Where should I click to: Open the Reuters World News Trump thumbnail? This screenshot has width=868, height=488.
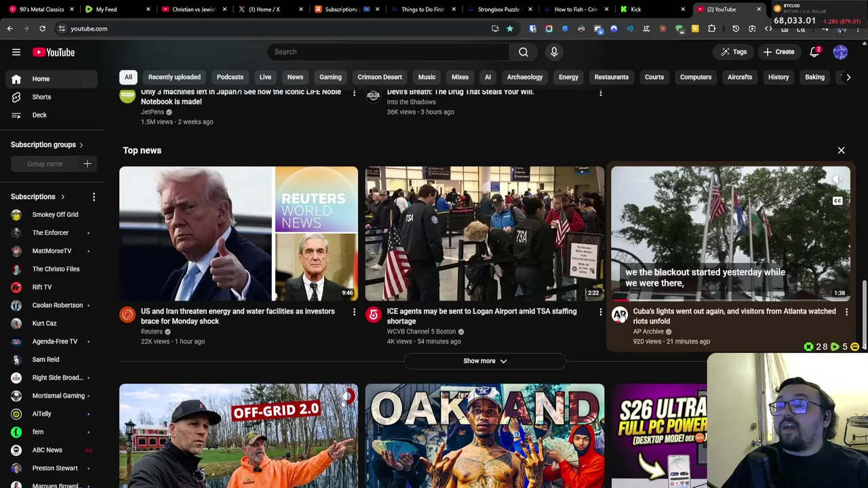click(x=239, y=233)
